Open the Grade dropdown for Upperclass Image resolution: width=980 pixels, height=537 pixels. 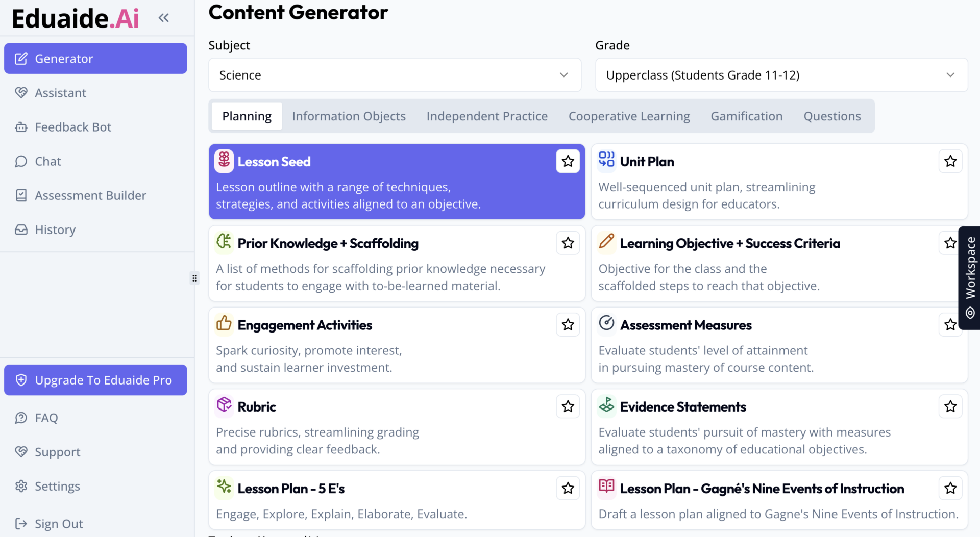[x=780, y=75]
